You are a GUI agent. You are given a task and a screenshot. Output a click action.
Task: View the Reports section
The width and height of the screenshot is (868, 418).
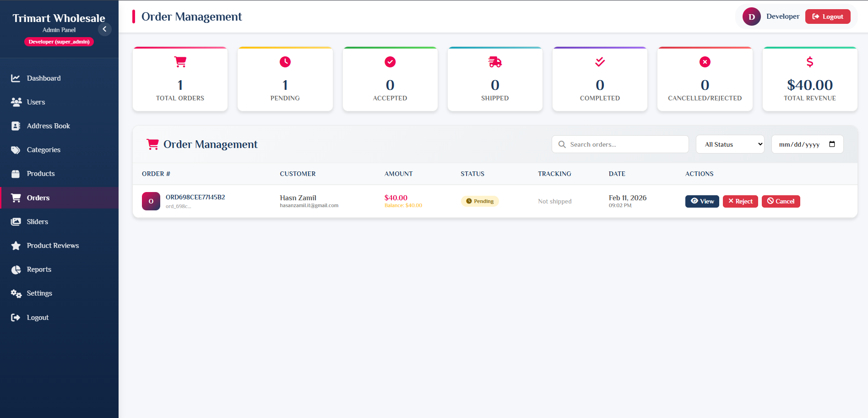coord(39,269)
